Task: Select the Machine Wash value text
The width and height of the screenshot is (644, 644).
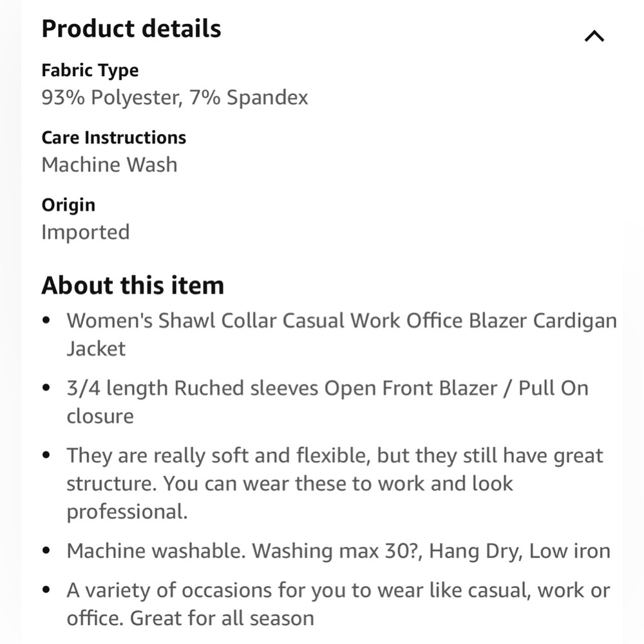Action: 109,165
